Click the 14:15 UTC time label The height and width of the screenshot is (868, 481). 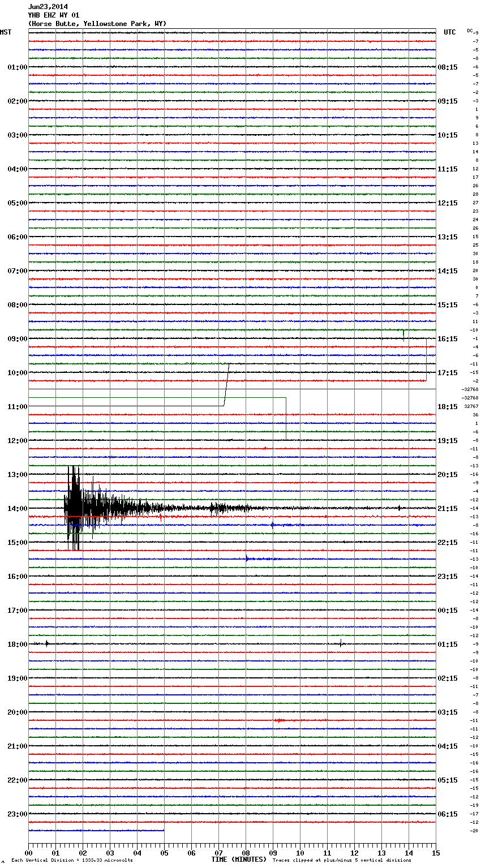click(x=448, y=271)
